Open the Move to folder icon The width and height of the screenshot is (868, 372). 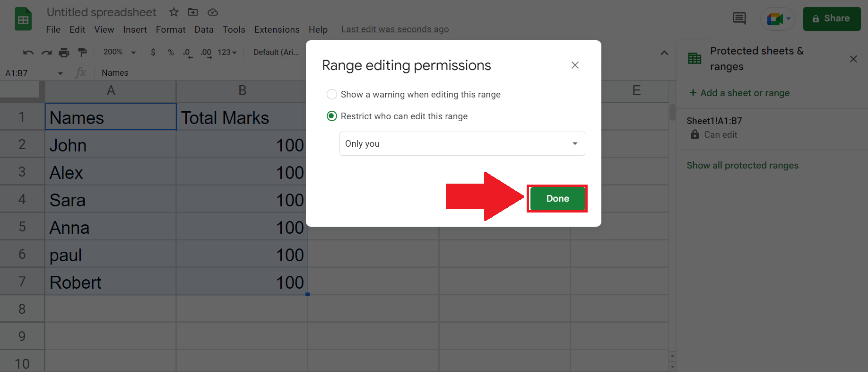(192, 12)
